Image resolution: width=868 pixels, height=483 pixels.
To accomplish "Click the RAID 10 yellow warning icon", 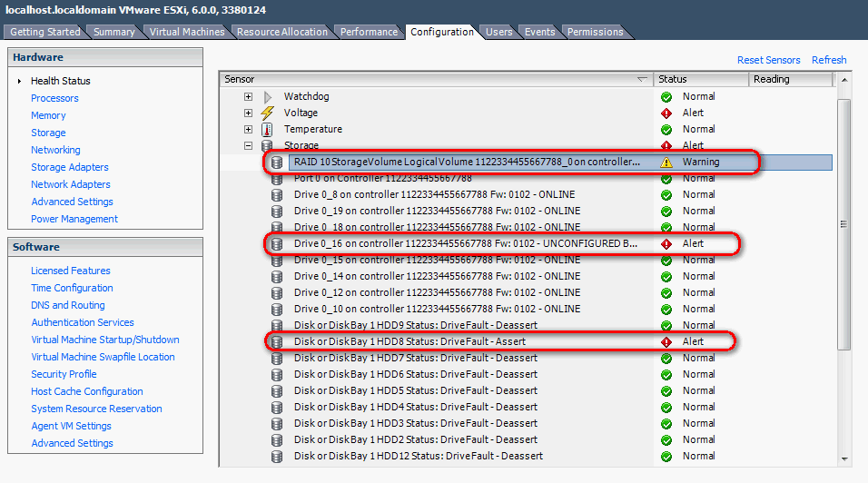I will click(666, 163).
